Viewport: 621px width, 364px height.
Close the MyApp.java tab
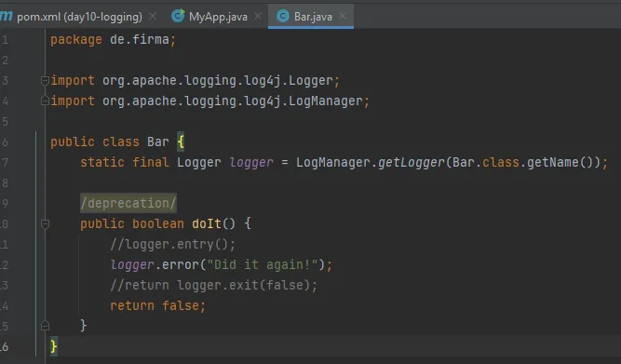click(x=257, y=16)
